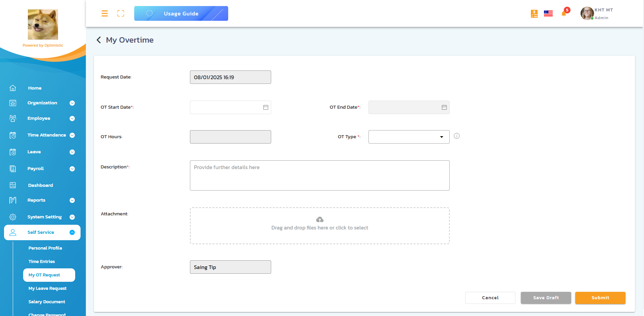Submit the overtime request
The width and height of the screenshot is (644, 316).
600,298
